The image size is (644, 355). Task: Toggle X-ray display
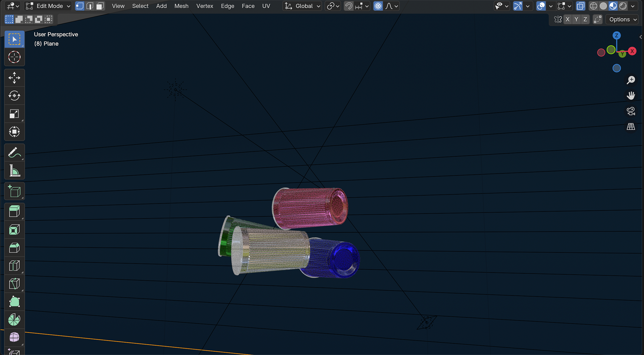[x=581, y=6]
